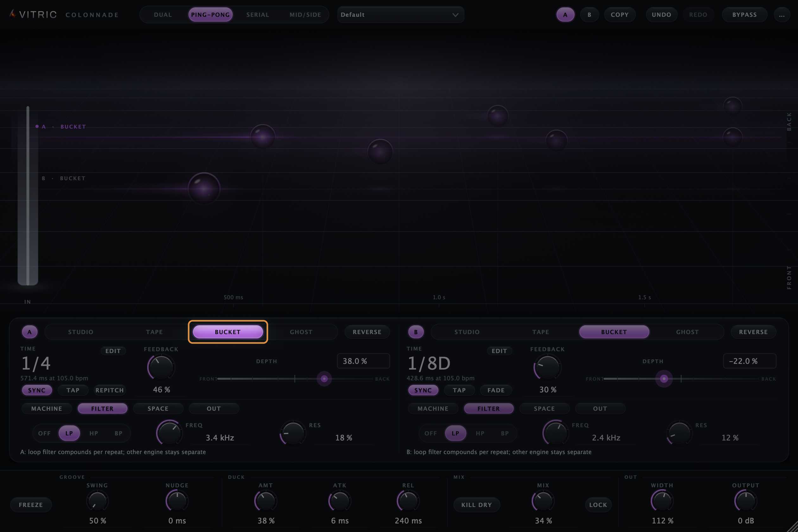The height and width of the screenshot is (532, 798).
Task: Toggle engine B Sync
Action: pos(423,390)
